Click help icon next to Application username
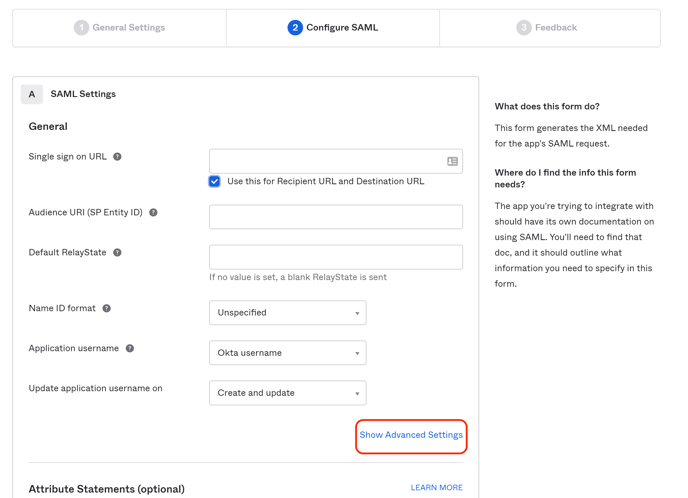The height and width of the screenshot is (498, 688). click(130, 349)
